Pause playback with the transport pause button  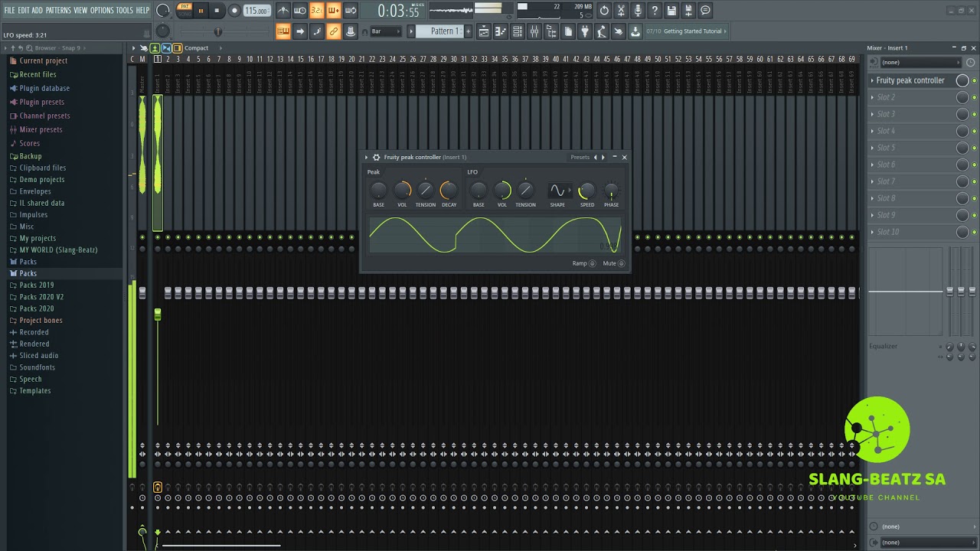pyautogui.click(x=201, y=11)
